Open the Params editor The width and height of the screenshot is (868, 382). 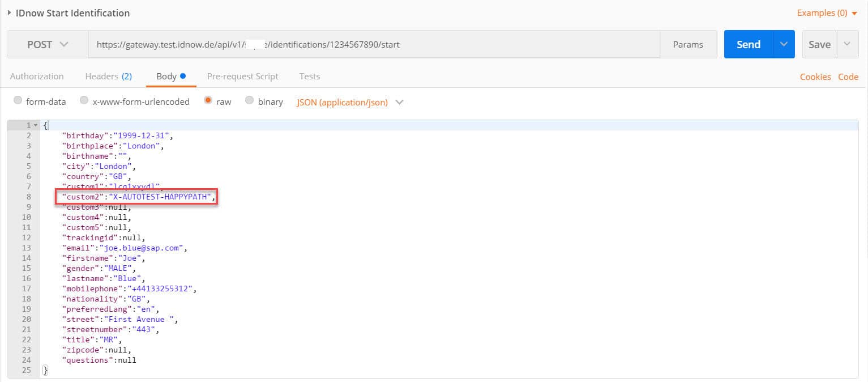[x=688, y=44]
